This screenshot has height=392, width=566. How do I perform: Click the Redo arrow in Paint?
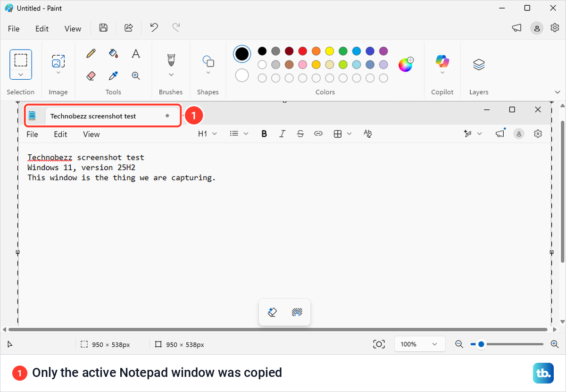tap(176, 27)
